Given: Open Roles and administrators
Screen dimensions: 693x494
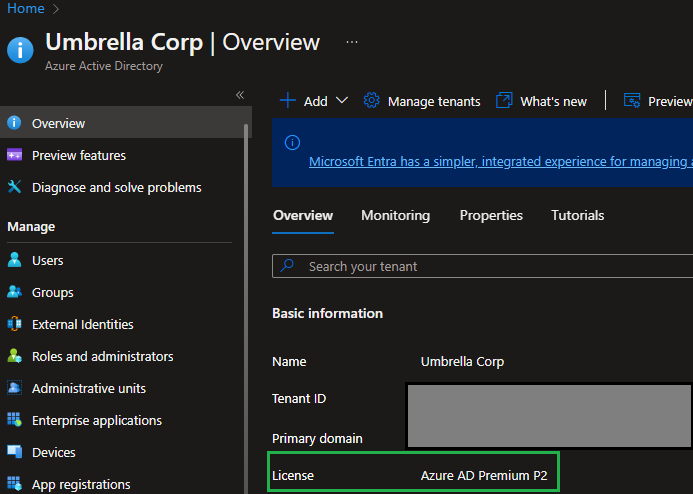Looking at the screenshot, I should pyautogui.click(x=103, y=357).
